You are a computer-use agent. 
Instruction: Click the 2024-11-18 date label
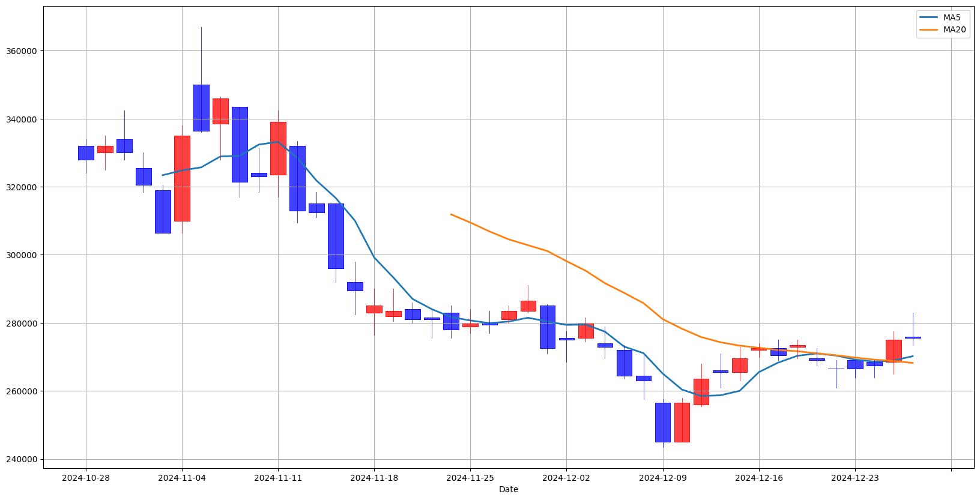coord(374,478)
